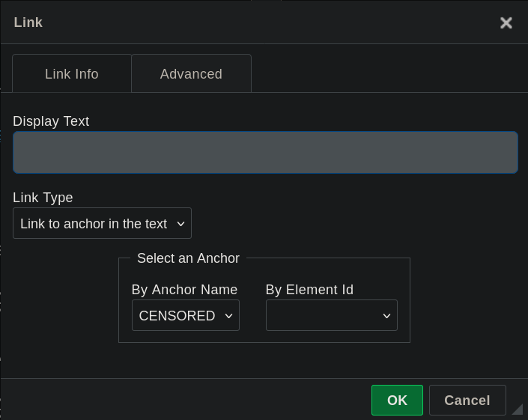The image size is (528, 420).
Task: Click the Link dialog title text
Action: [x=28, y=22]
